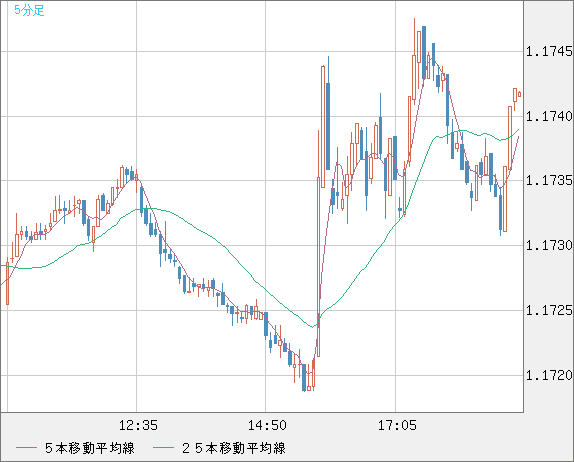Click the 25本移動平均線 legend label

234,448
